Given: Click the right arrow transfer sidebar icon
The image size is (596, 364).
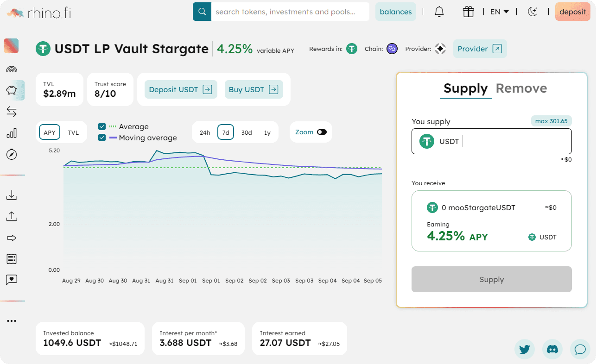Looking at the screenshot, I should (12, 238).
